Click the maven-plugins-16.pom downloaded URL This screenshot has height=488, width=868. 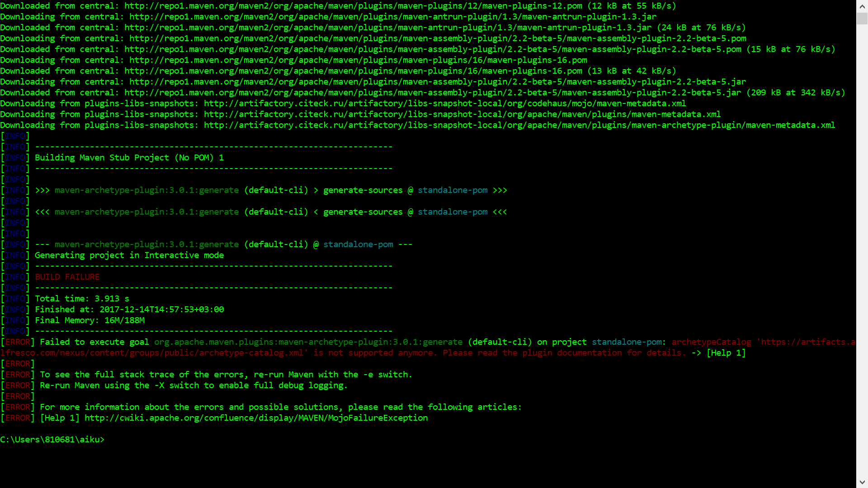tap(353, 71)
